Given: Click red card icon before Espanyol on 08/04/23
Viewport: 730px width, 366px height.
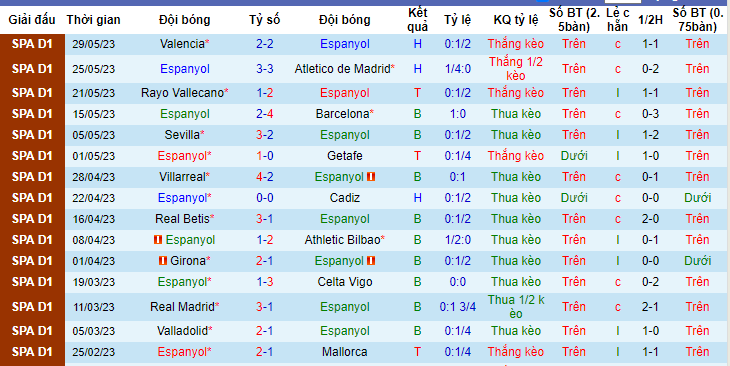Looking at the screenshot, I should coord(158,240).
